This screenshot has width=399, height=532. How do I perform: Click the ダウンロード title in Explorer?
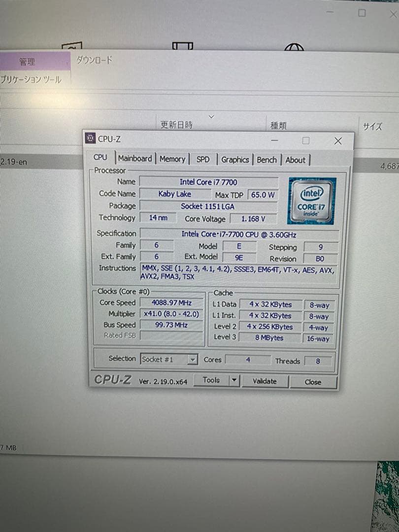click(x=94, y=61)
